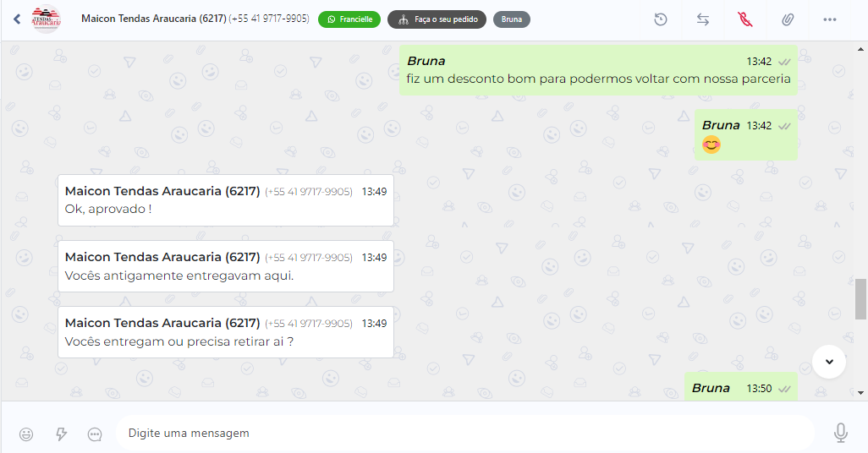
Task: Click the chat bubble templates icon
Action: click(x=95, y=434)
